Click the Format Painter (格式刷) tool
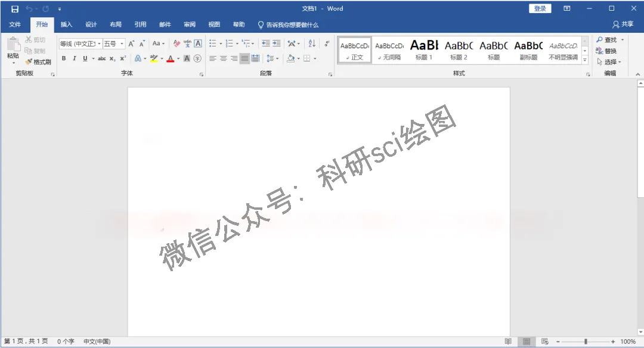The width and height of the screenshot is (644, 348). tap(38, 62)
